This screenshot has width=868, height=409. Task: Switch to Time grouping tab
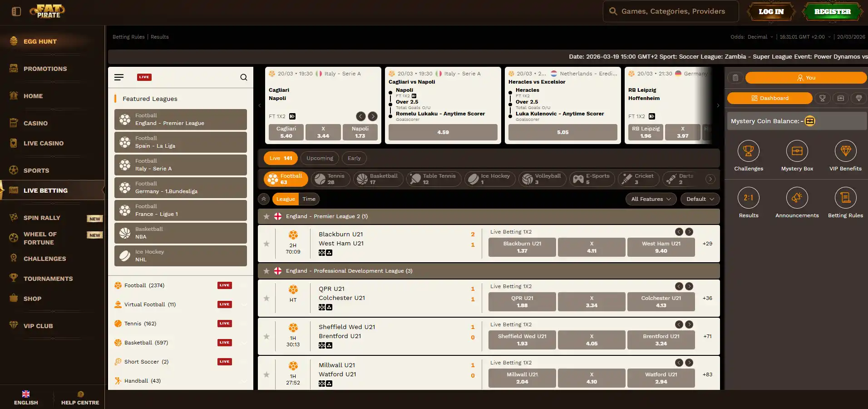point(309,199)
